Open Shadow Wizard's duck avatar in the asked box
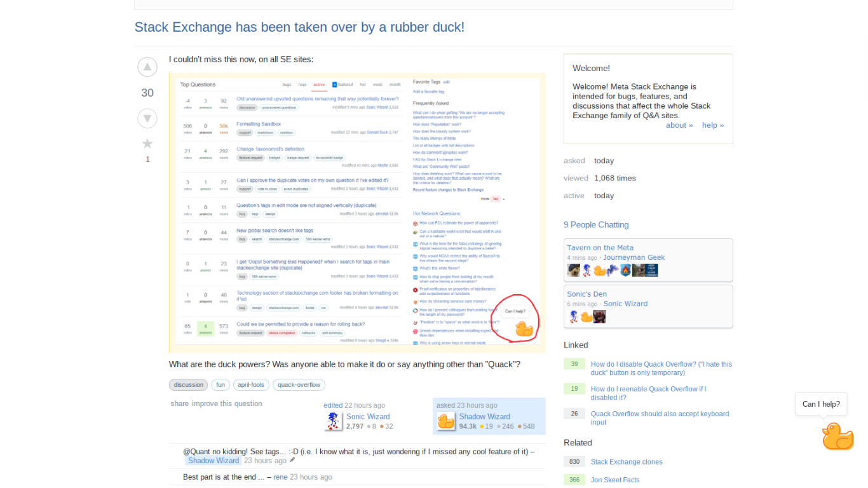 click(x=445, y=421)
